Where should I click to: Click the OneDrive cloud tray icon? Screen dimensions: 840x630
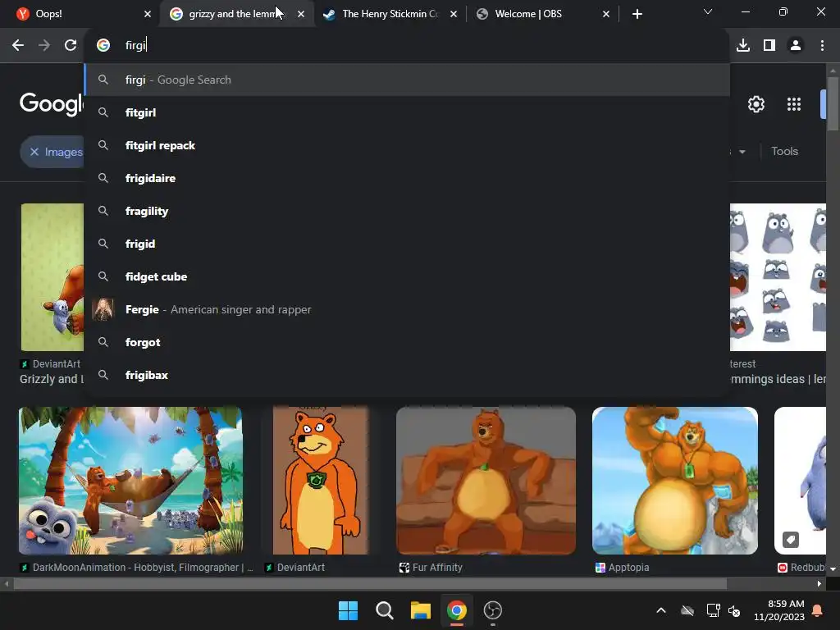[687, 610]
